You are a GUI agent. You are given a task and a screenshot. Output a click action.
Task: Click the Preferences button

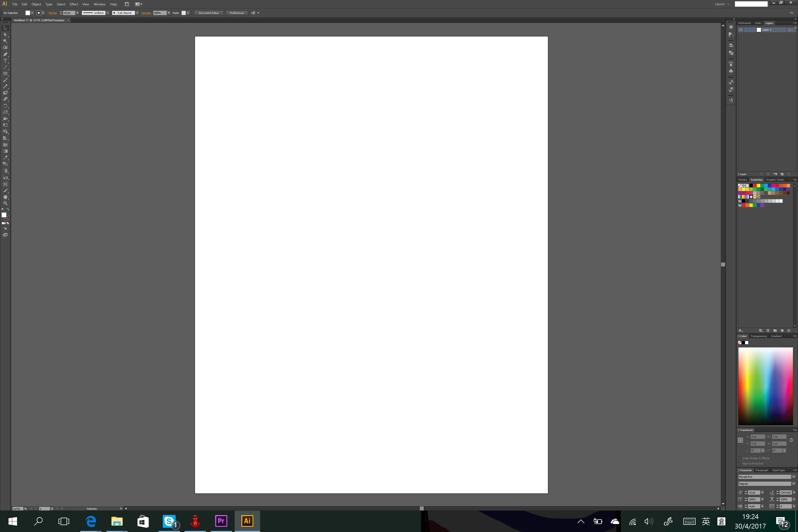[x=236, y=13]
